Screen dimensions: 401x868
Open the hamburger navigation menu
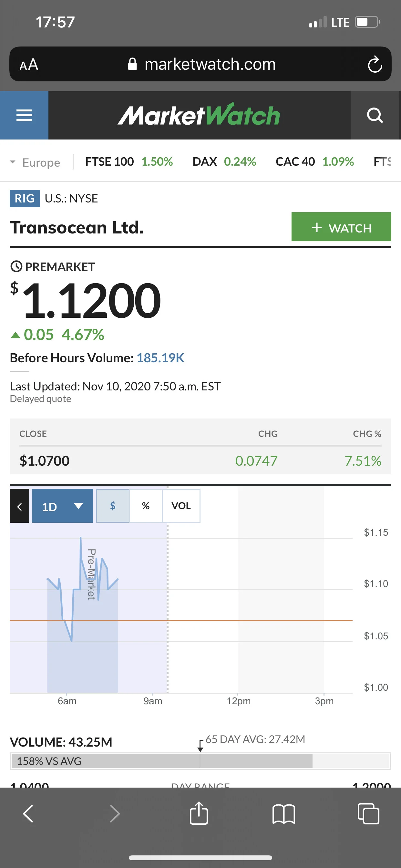point(24,115)
